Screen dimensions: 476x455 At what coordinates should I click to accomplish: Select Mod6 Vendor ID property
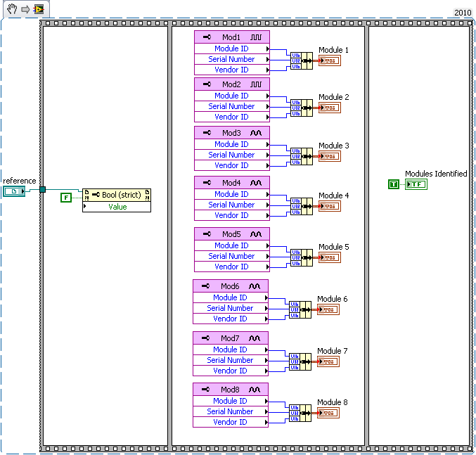pyautogui.click(x=231, y=319)
